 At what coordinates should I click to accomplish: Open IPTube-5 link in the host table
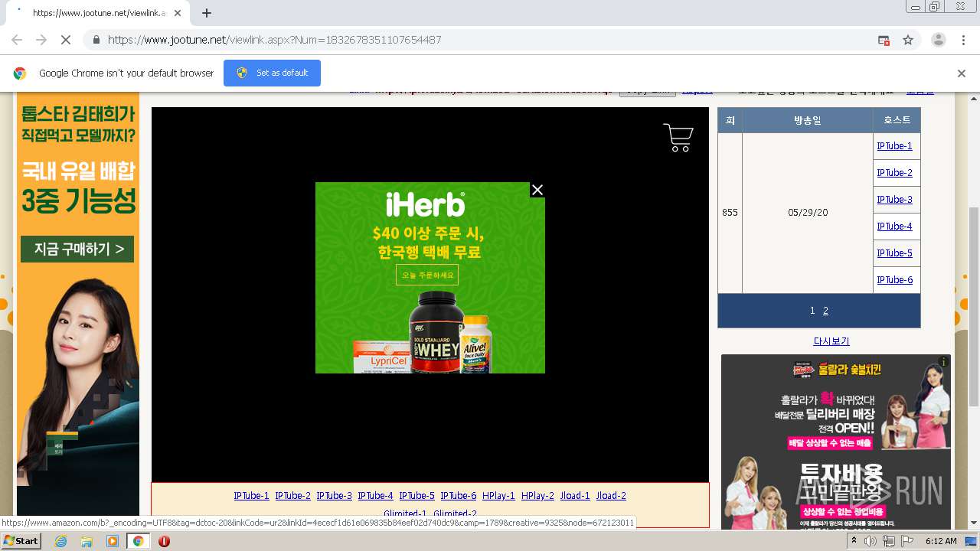894,253
